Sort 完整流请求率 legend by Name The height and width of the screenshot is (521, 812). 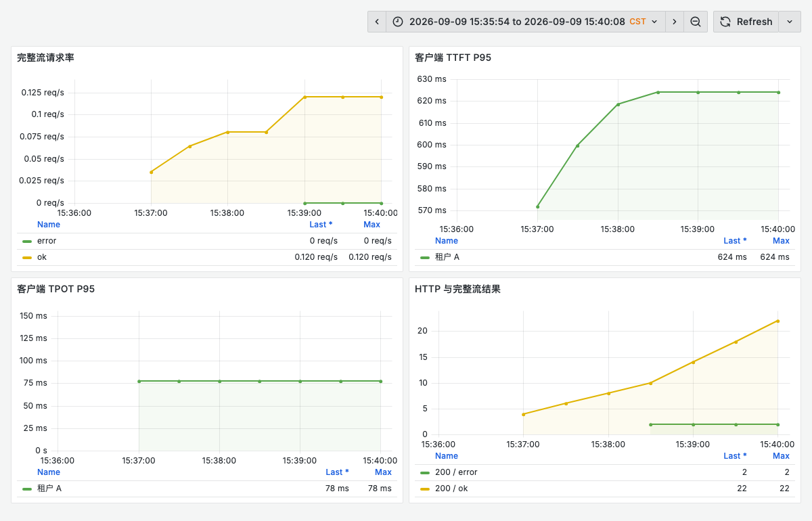pyautogui.click(x=49, y=225)
